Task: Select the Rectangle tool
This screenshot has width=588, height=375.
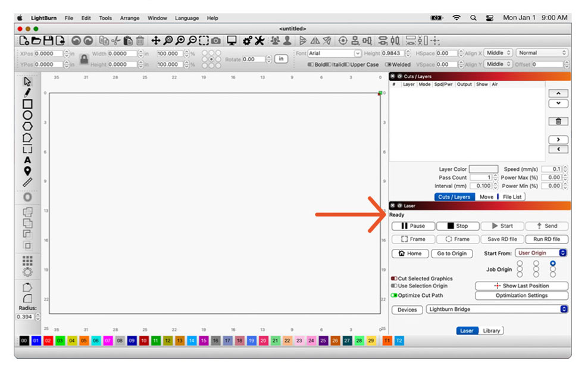Action: (27, 104)
